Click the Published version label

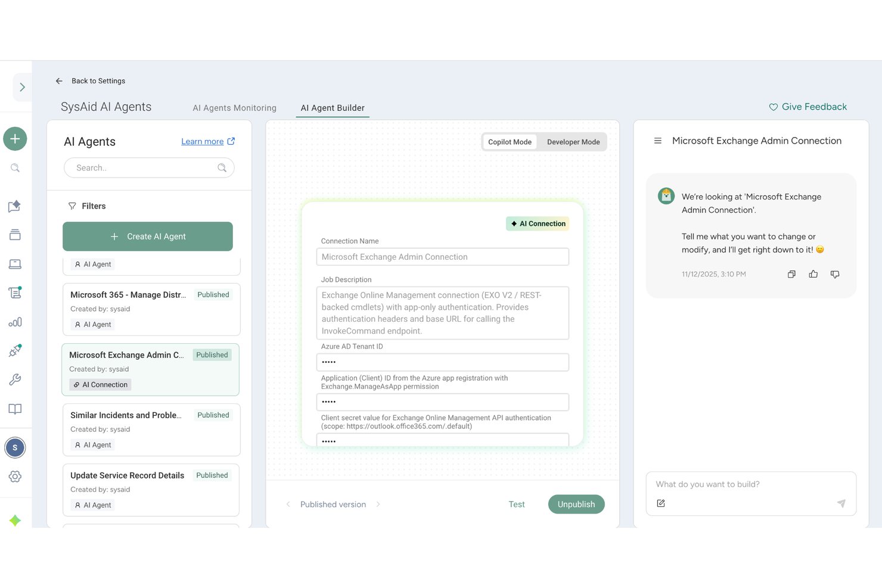tap(333, 504)
